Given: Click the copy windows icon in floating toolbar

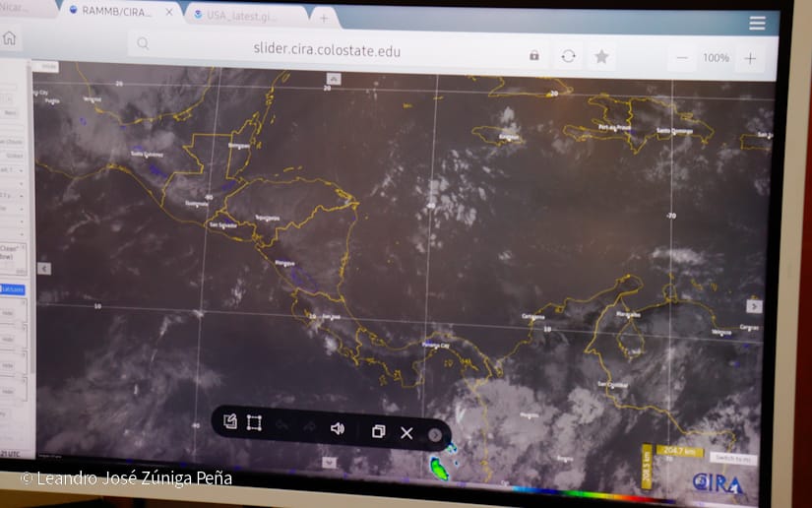Looking at the screenshot, I should [378, 431].
